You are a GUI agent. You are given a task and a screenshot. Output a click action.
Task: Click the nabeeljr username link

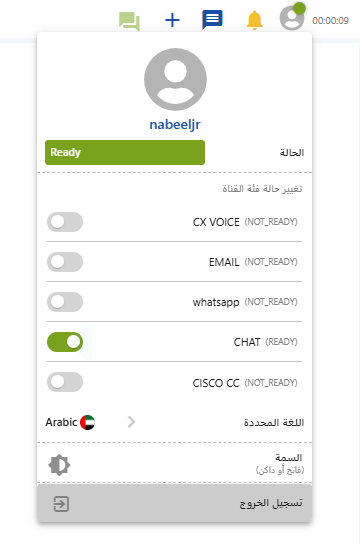(x=175, y=125)
